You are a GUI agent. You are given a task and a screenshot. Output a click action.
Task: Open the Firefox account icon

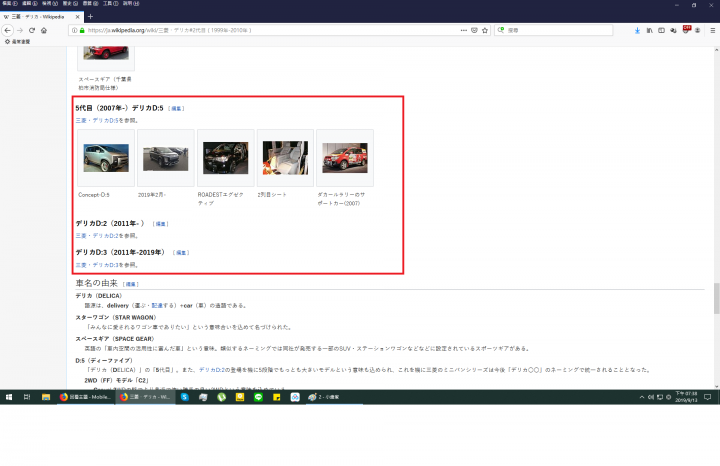[698, 30]
